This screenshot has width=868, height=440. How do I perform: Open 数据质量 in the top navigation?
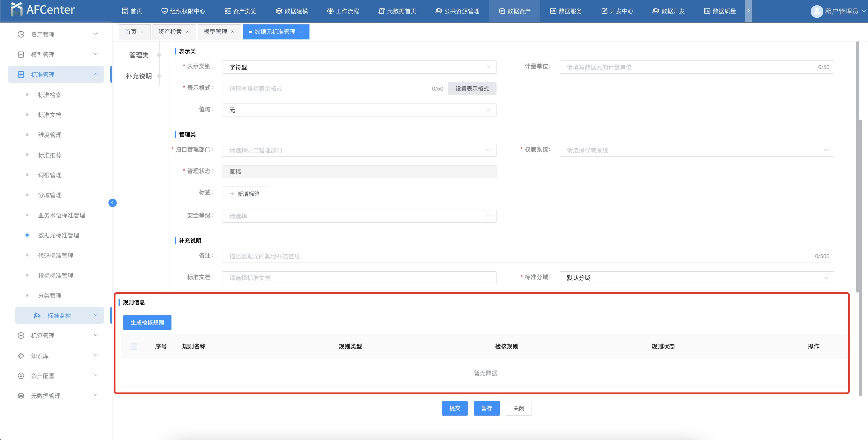click(720, 11)
